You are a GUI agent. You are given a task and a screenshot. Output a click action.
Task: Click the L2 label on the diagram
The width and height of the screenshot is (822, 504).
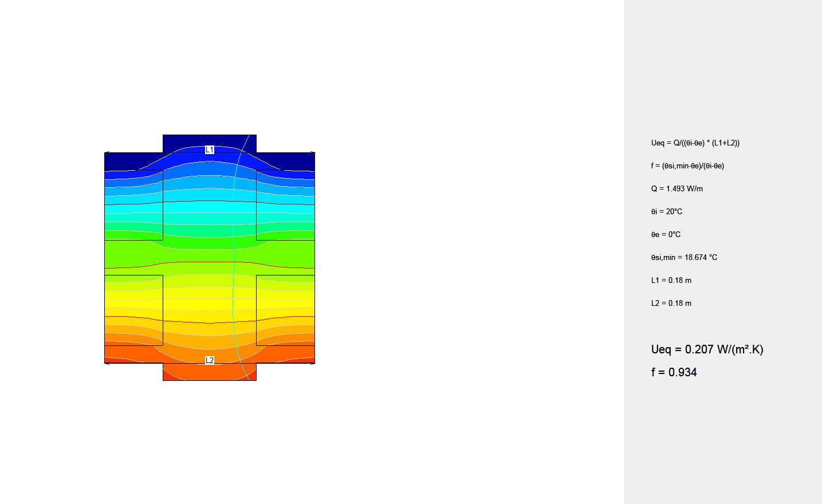(x=210, y=360)
